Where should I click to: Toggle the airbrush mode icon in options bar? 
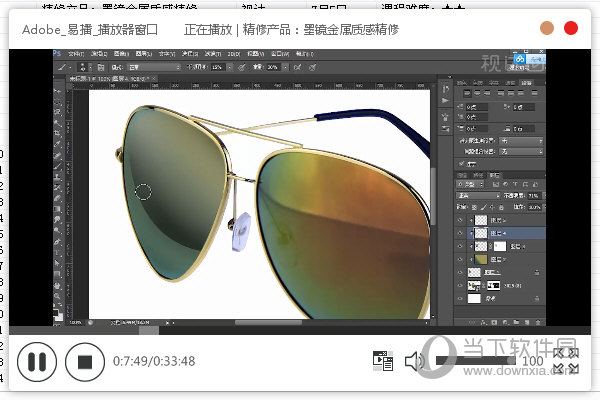(x=297, y=67)
